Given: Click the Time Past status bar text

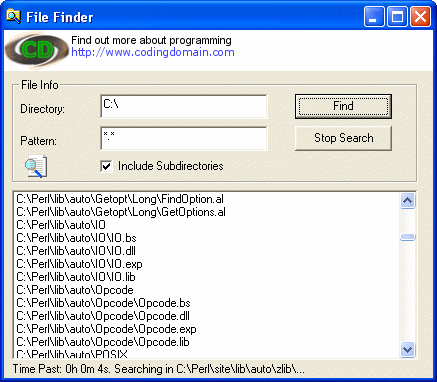Looking at the screenshot, I should 159,369.
